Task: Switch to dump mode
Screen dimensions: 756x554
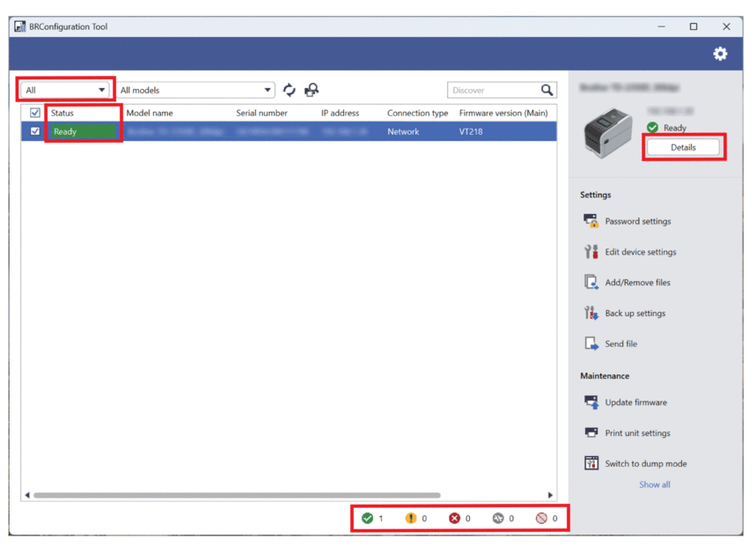Action: 645,464
